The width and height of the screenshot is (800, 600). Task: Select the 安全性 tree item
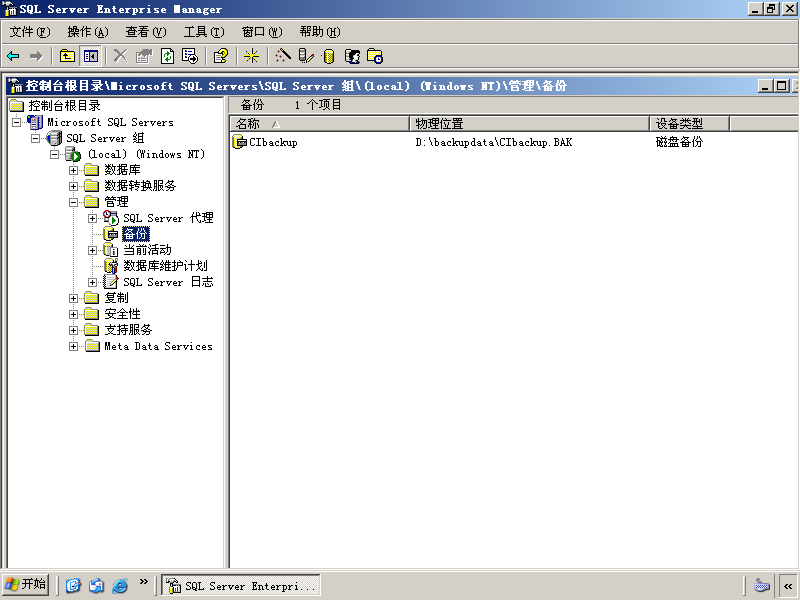[x=122, y=314]
